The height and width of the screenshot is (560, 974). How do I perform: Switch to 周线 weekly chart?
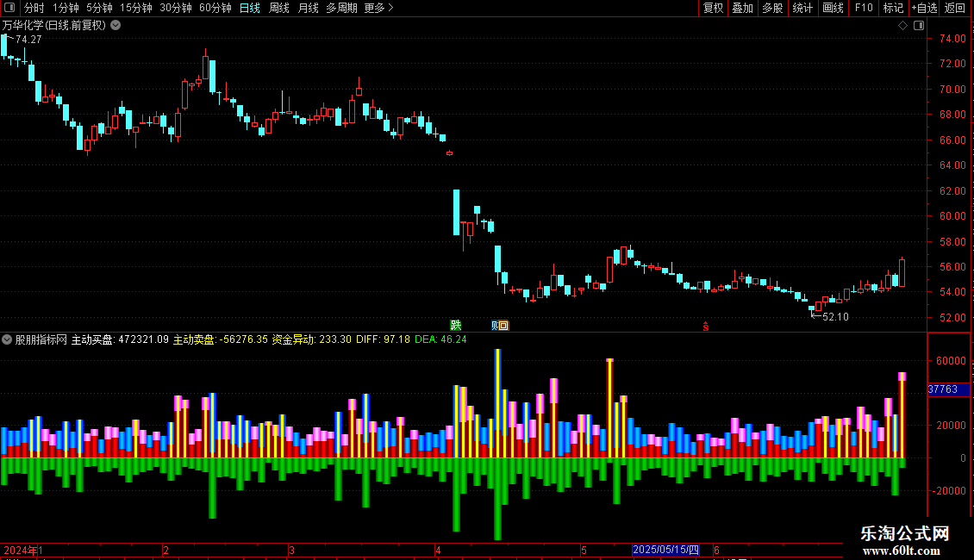[279, 8]
